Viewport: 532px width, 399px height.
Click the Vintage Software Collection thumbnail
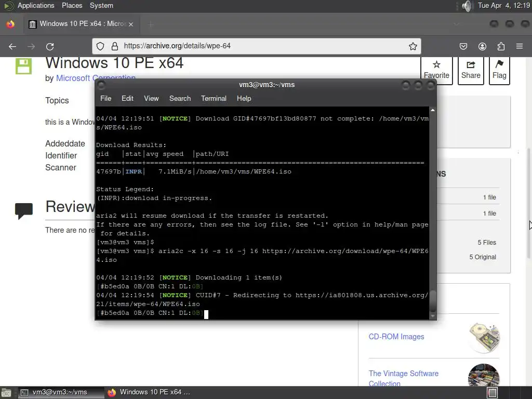tap(484, 375)
